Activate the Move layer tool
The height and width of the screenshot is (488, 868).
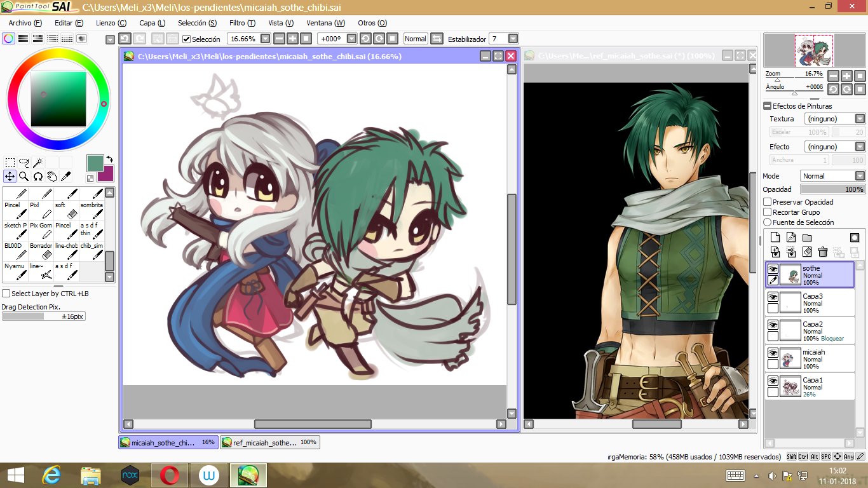10,176
